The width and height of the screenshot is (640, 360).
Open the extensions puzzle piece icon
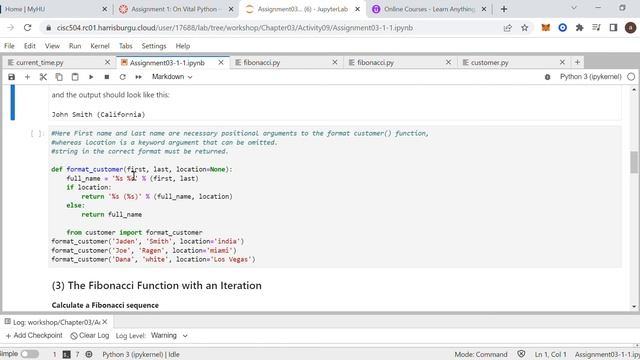[579, 28]
